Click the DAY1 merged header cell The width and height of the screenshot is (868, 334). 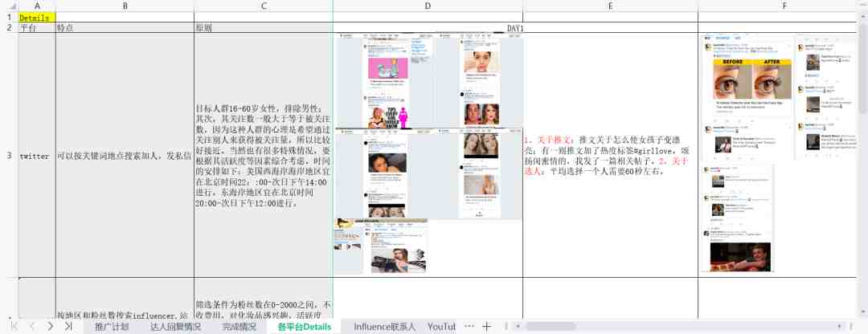pyautogui.click(x=515, y=27)
